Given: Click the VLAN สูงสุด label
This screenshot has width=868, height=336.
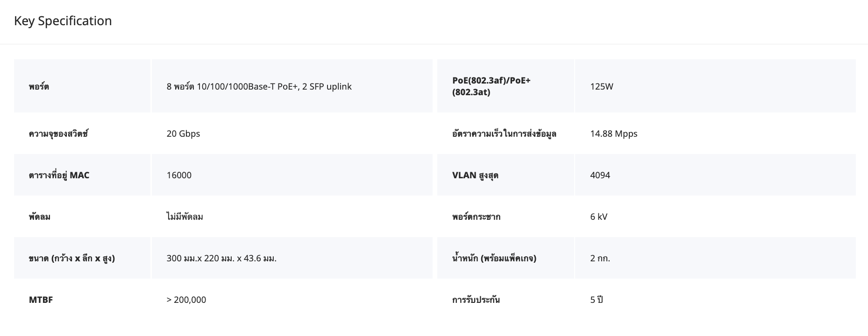Looking at the screenshot, I should [475, 175].
